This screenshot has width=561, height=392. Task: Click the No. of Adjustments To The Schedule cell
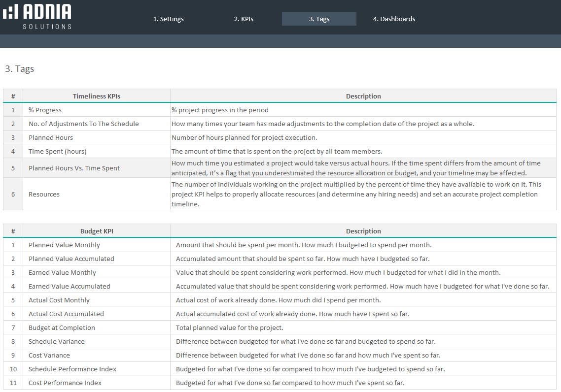pos(84,124)
